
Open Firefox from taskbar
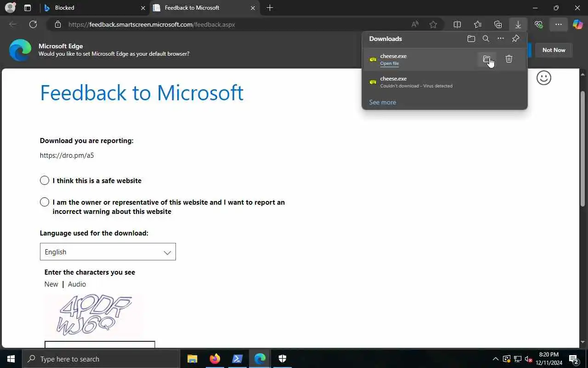(x=215, y=359)
